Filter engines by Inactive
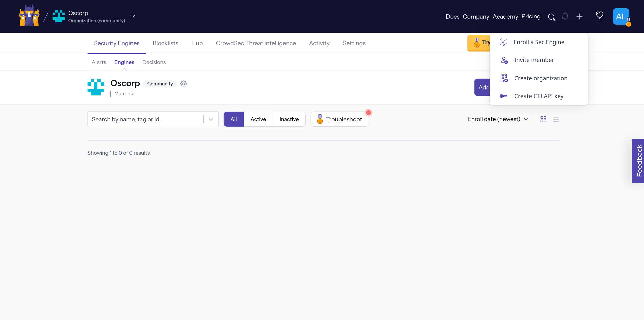The height and width of the screenshot is (320, 644). 289,119
